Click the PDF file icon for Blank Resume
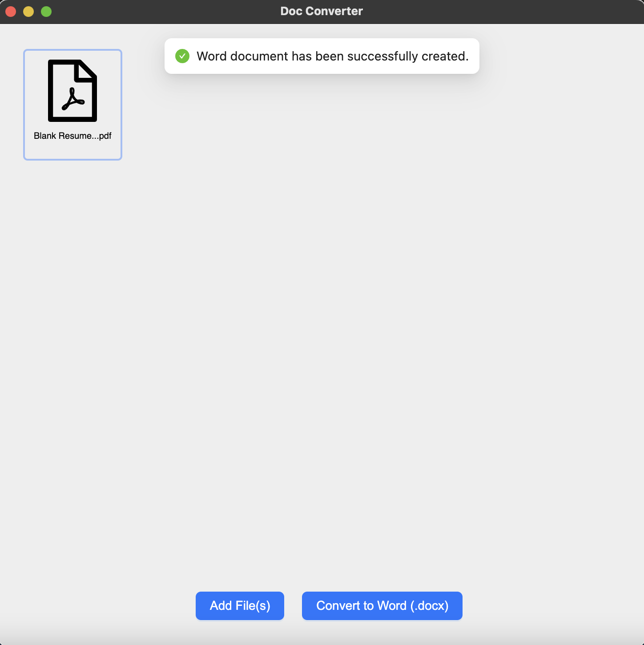This screenshot has height=645, width=644. coord(72,91)
